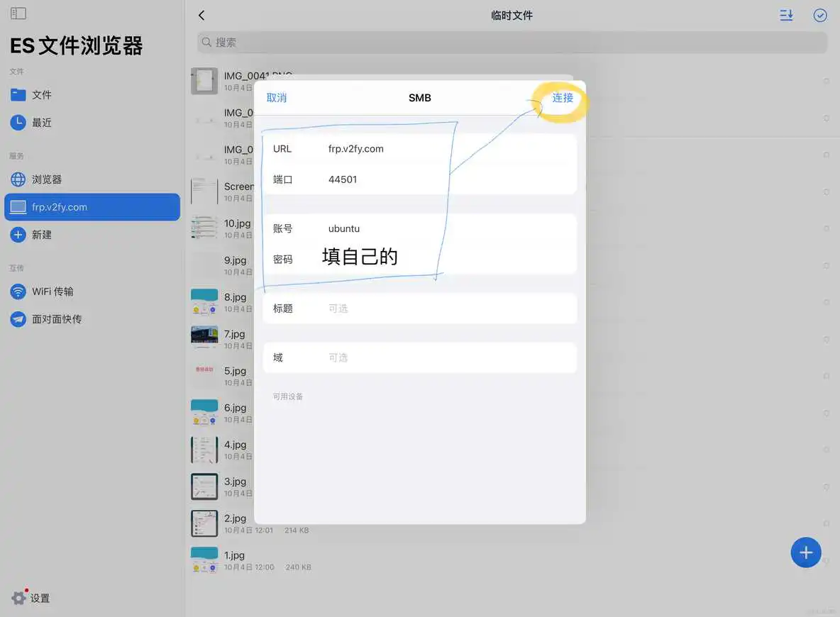Click the floating blue plus button
Viewport: 840px width, 617px height.
point(806,552)
